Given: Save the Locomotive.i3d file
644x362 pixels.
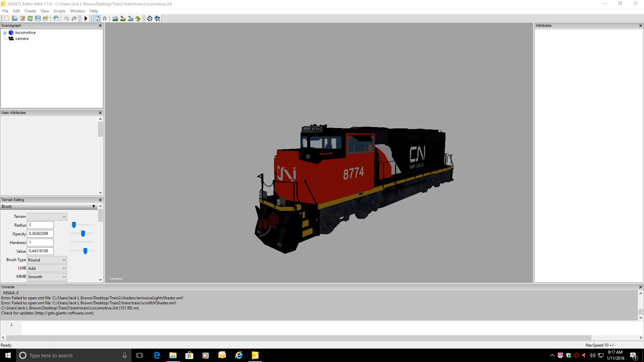Looking at the screenshot, I should point(38,18).
